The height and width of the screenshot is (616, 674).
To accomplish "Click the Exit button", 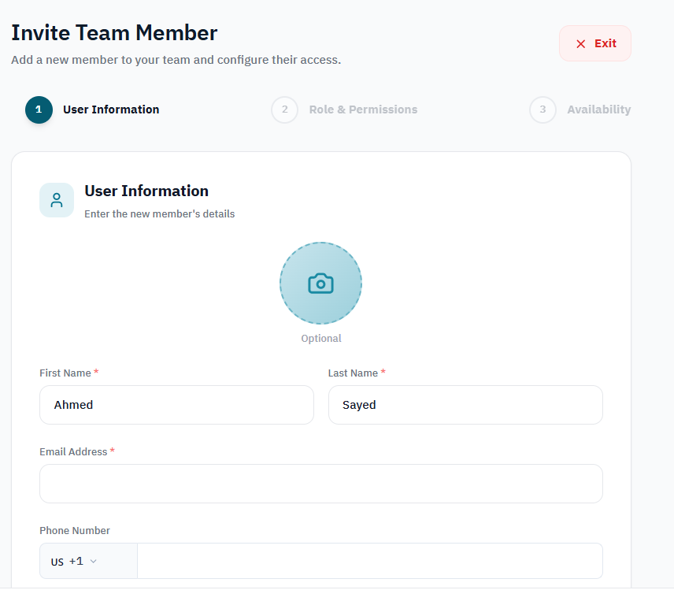I will (x=595, y=43).
